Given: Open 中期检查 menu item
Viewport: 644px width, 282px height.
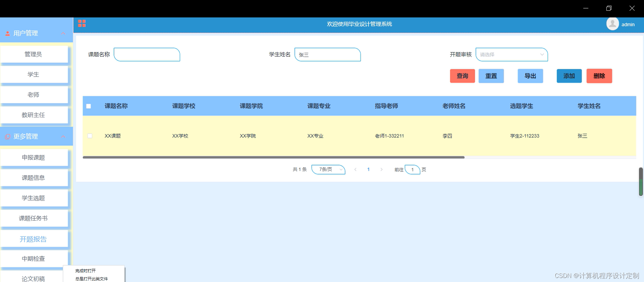Looking at the screenshot, I should 34,259.
